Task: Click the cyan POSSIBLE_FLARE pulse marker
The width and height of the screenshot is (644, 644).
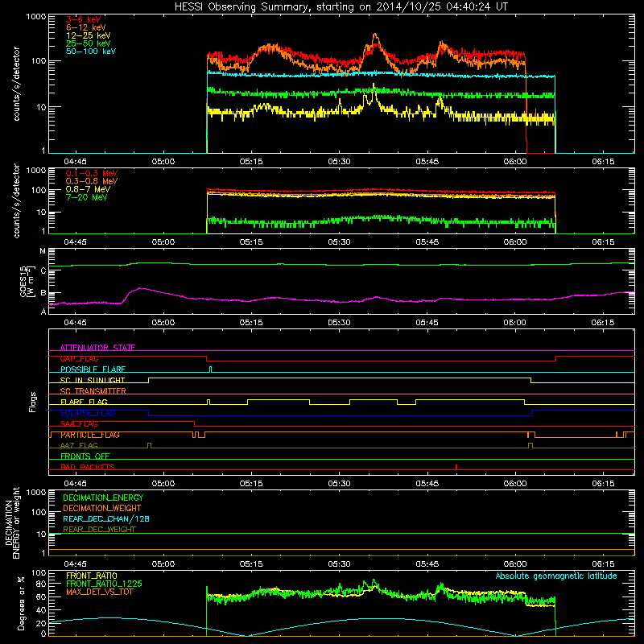Action: click(211, 369)
